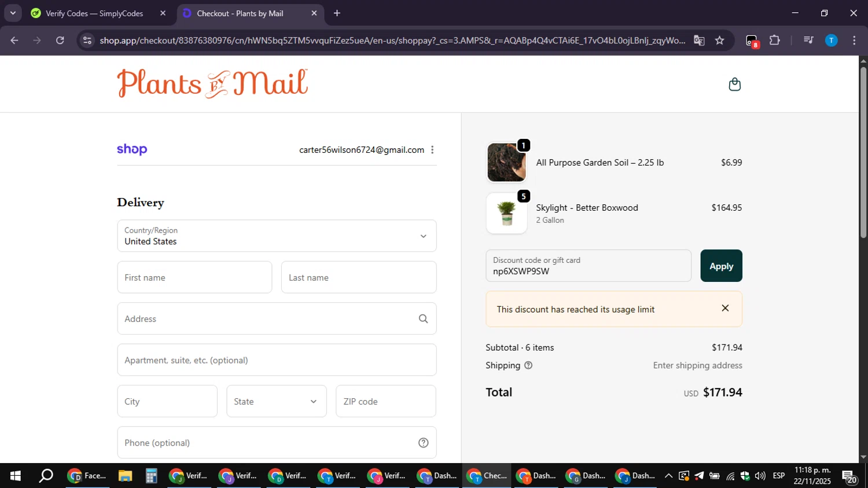Open the notification center icon

pyautogui.click(x=849, y=476)
